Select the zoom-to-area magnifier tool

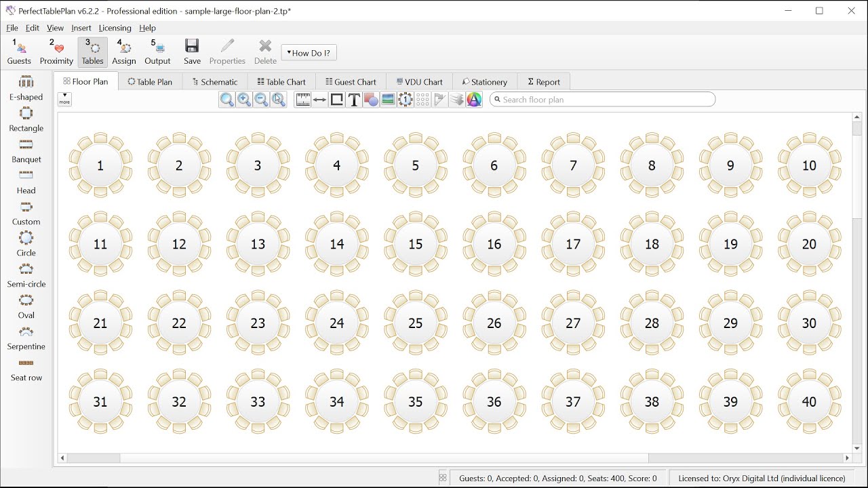click(x=278, y=99)
